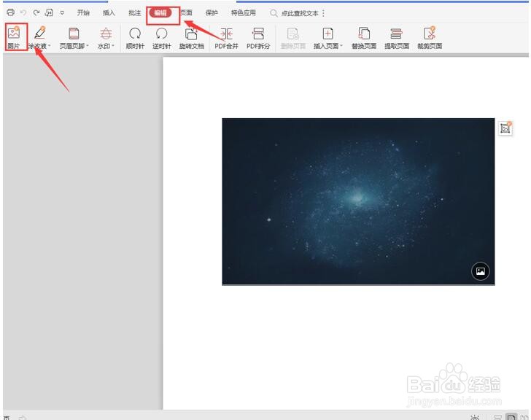Select the 编辑 tab
Image resolution: width=531 pixels, height=420 pixels.
160,13
